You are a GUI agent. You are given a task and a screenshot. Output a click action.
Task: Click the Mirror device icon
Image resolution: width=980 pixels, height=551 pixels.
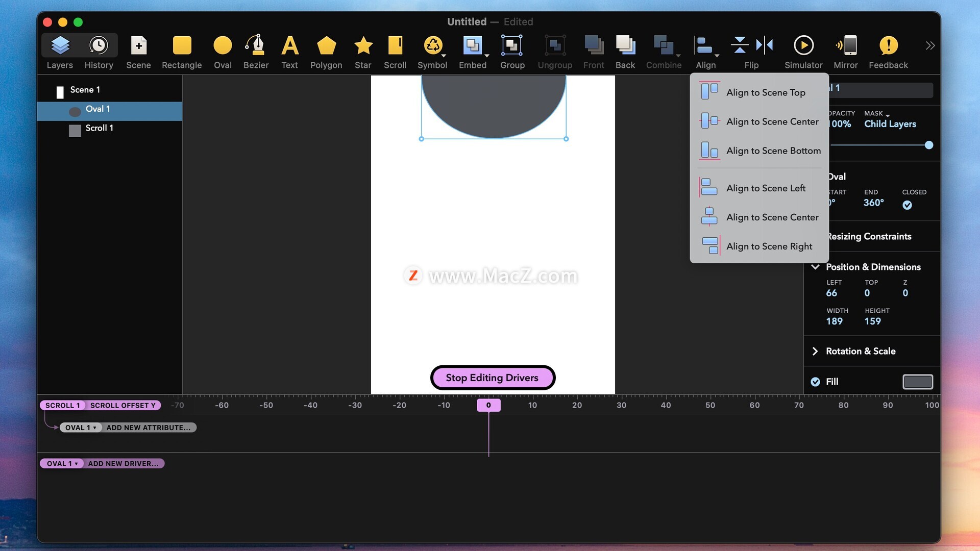point(846,46)
